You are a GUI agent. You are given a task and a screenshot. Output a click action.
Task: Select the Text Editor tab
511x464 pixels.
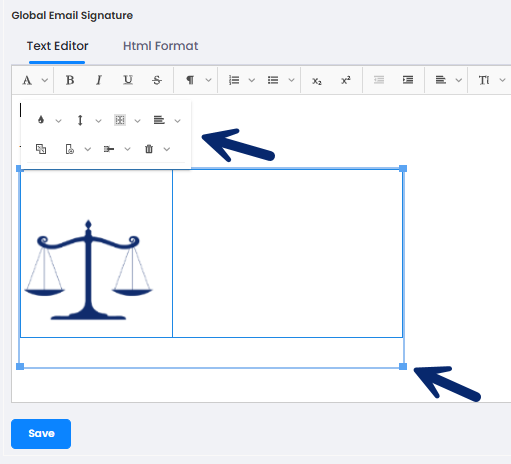(x=57, y=46)
